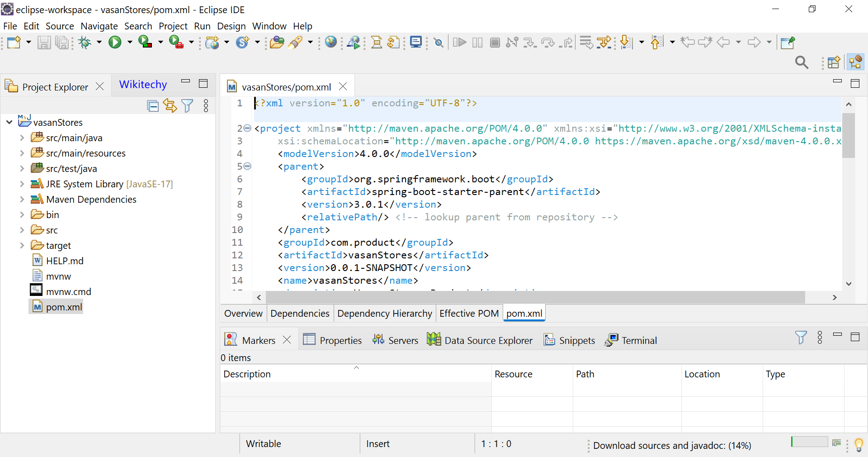This screenshot has width=868, height=457.
Task: Select the Debug tool icon
Action: 85,43
